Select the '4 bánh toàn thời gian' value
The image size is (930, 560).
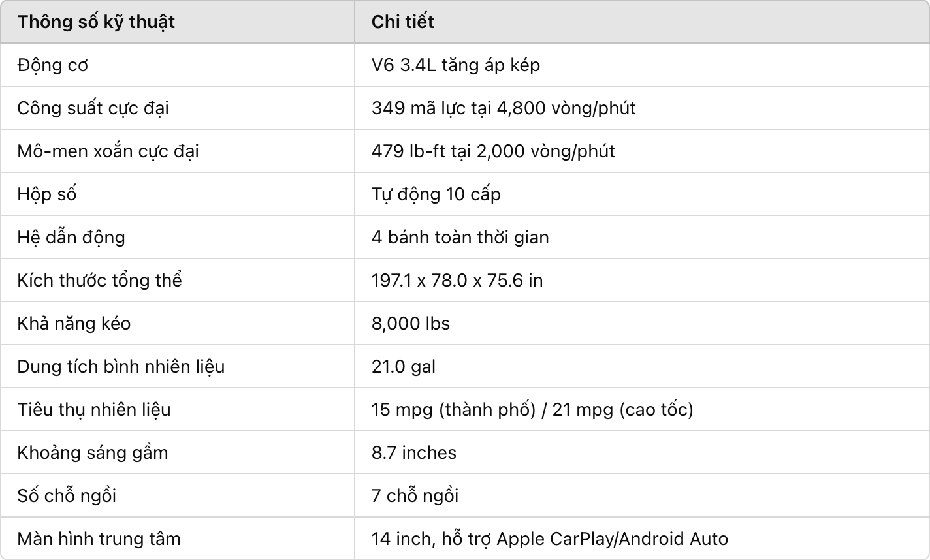point(460,238)
